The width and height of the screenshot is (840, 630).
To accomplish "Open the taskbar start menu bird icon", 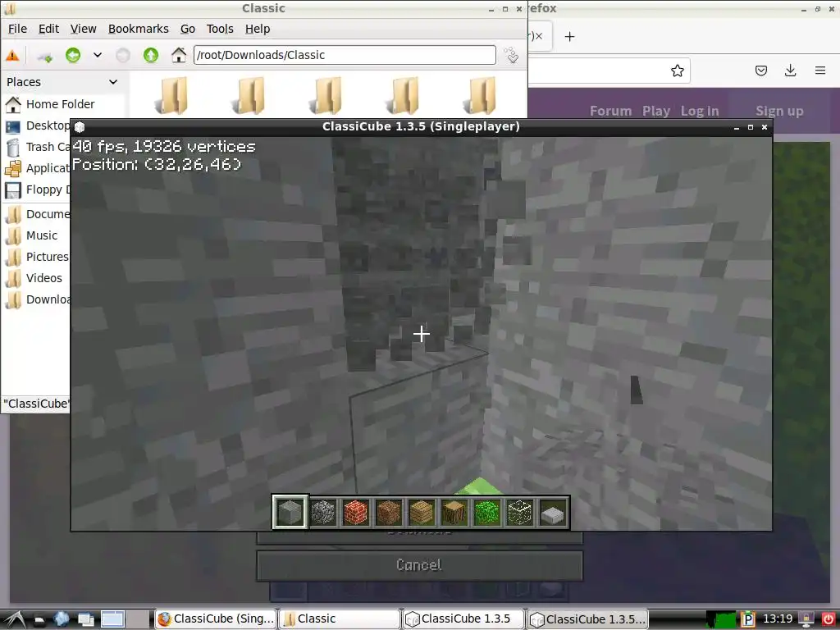I will (13, 619).
